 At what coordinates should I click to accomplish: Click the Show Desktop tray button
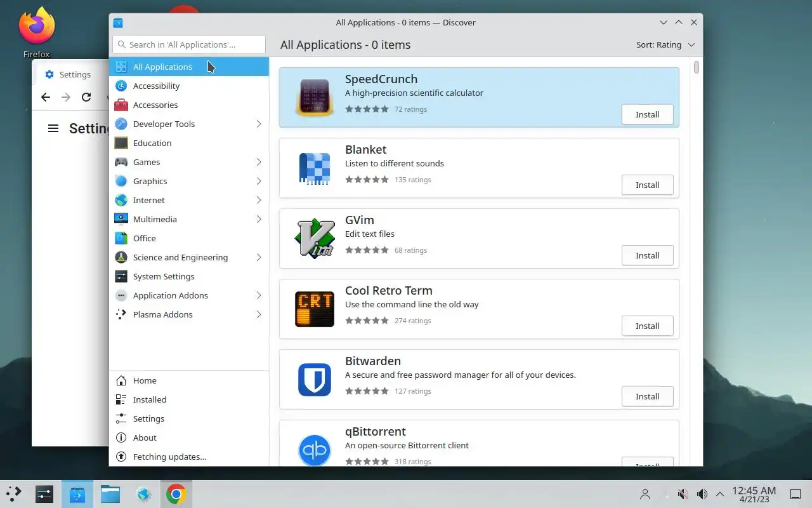point(795,494)
